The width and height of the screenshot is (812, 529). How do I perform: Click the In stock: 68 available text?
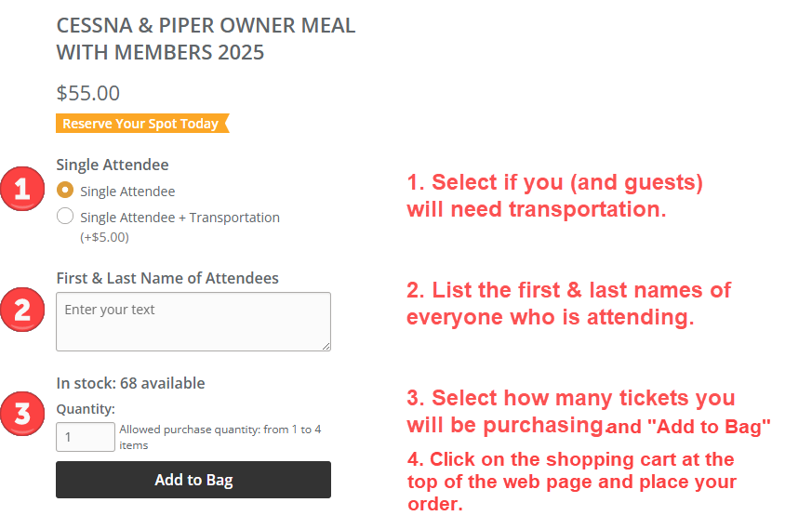tap(130, 383)
